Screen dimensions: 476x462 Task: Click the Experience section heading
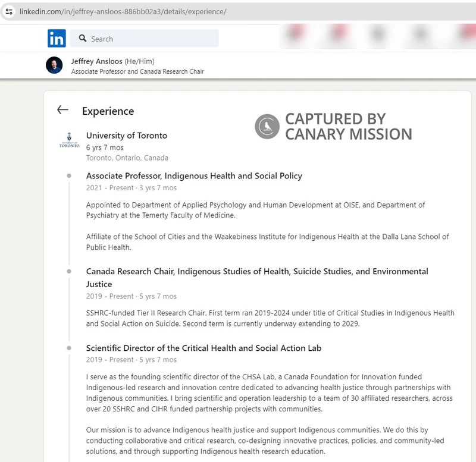pyautogui.click(x=108, y=111)
